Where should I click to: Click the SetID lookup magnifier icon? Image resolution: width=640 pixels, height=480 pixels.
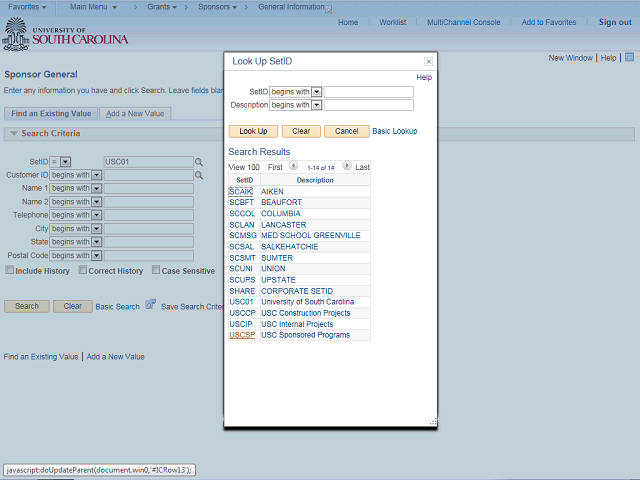(x=199, y=162)
